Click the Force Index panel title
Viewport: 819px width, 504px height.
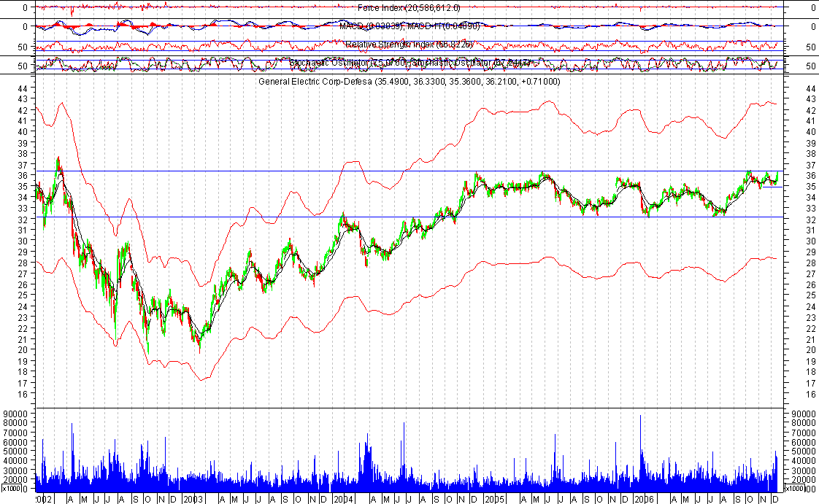coord(409,8)
